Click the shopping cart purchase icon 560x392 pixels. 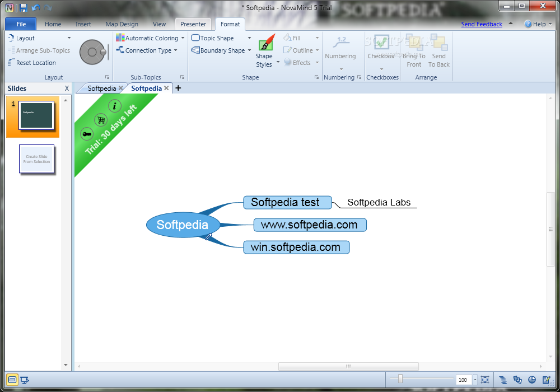(101, 120)
